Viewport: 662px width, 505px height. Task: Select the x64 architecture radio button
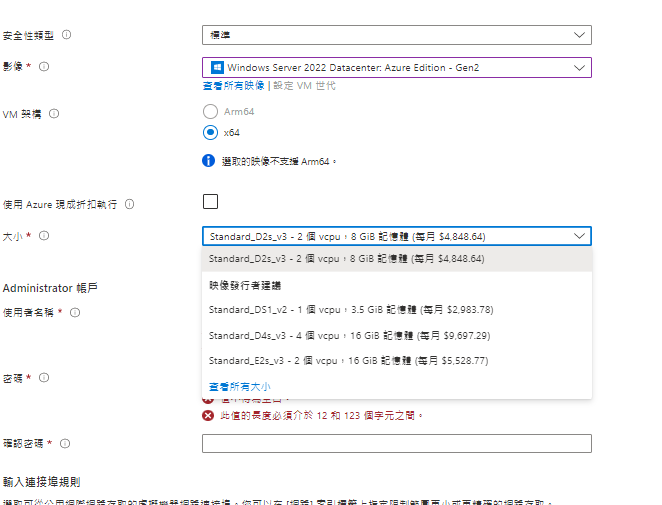click(210, 133)
